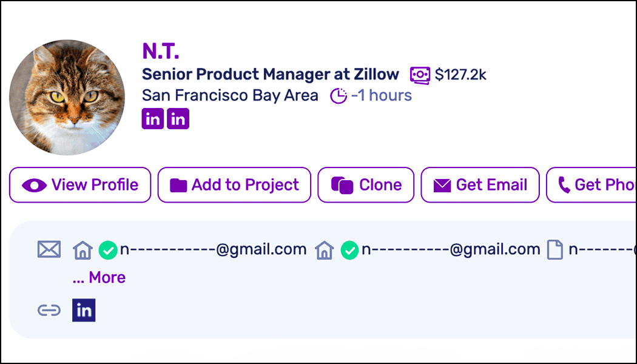Click the View Profile button
637x364 pixels.
click(79, 185)
